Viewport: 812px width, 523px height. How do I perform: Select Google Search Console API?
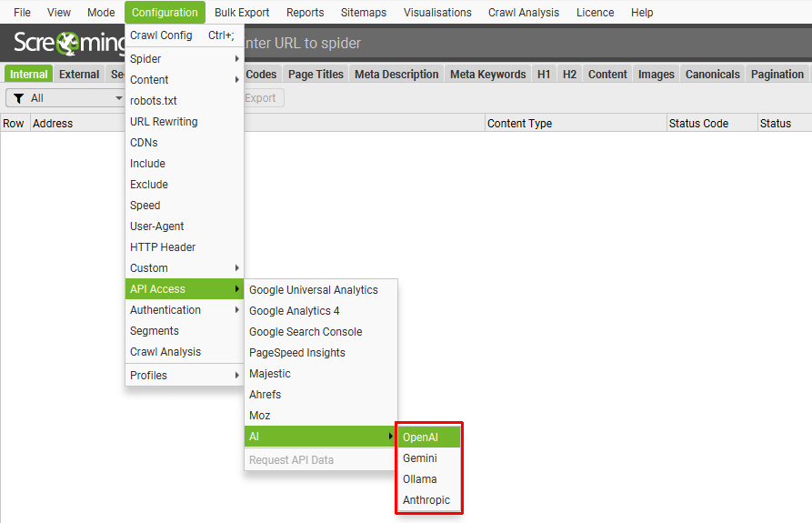[321, 332]
